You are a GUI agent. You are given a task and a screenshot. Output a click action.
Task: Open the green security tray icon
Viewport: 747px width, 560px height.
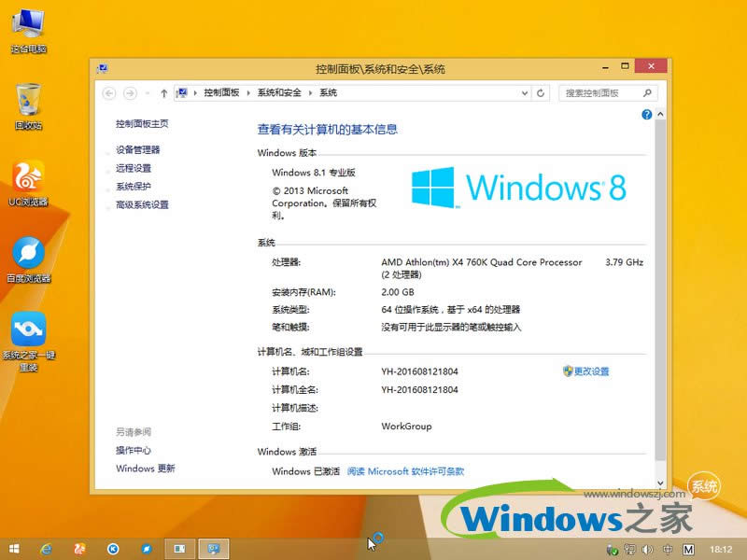(x=613, y=550)
